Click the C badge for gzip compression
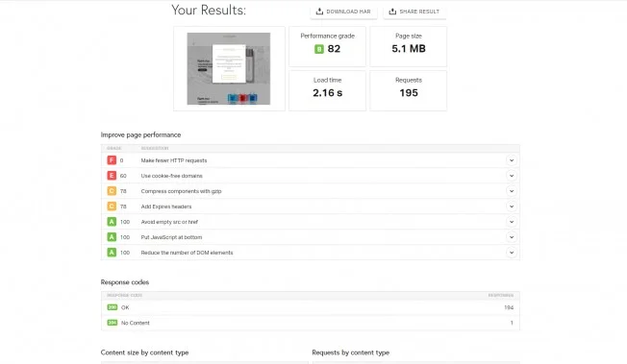Image resolution: width=627 pixels, height=364 pixels. click(112, 191)
